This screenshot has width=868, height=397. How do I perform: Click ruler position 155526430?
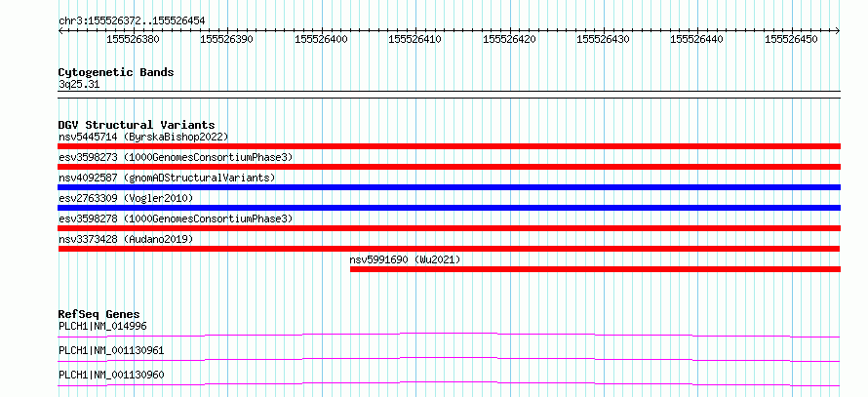pyautogui.click(x=604, y=39)
